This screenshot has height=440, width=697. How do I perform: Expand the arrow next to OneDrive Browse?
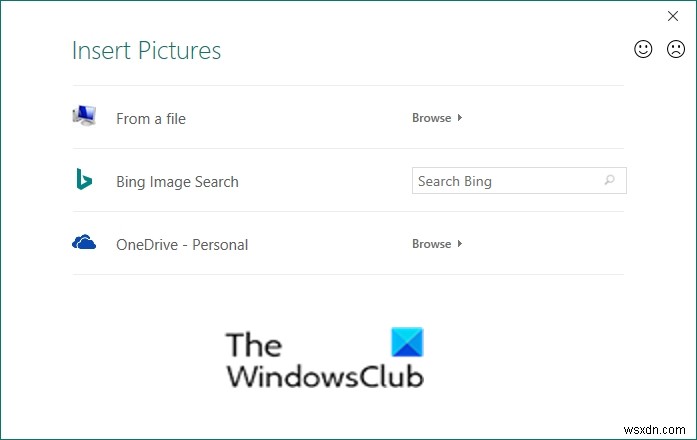click(x=460, y=244)
